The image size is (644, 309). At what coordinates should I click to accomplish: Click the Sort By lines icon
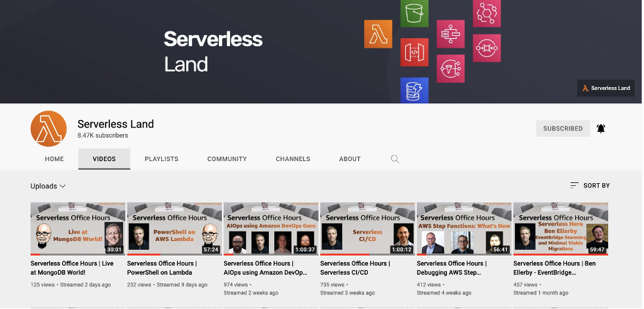(574, 185)
